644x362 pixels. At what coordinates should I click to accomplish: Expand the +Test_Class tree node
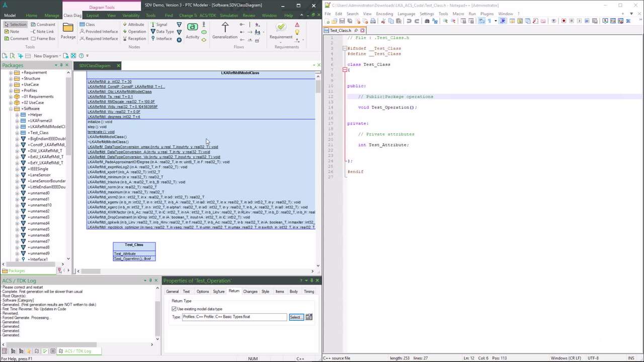pyautogui.click(x=17, y=133)
